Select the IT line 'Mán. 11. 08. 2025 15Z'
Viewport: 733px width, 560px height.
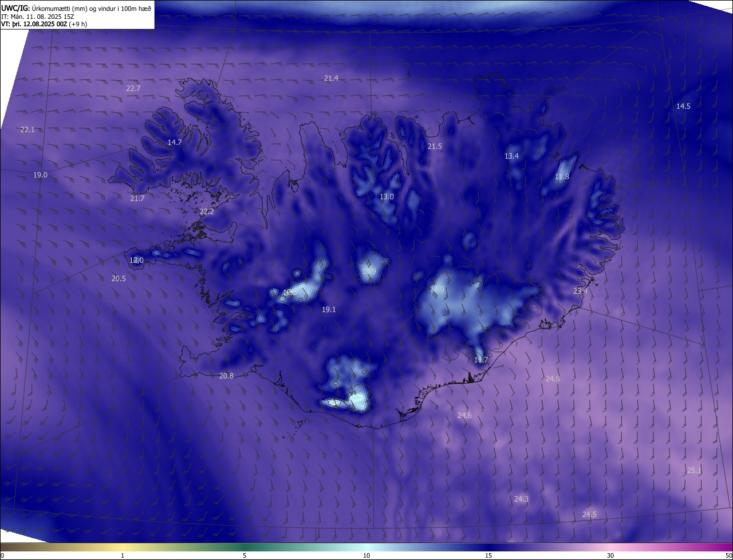point(42,16)
